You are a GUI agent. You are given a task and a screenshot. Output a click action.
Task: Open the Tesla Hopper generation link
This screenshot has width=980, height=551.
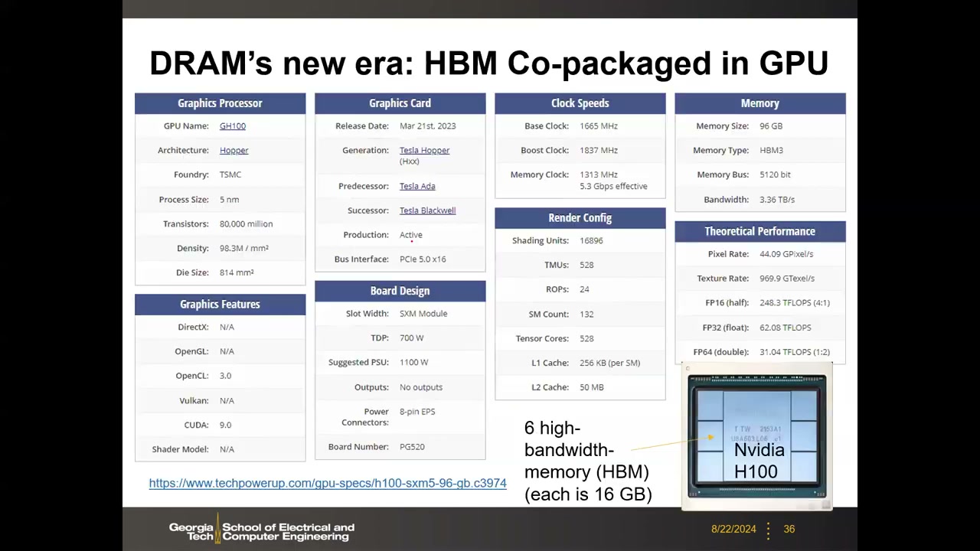424,150
